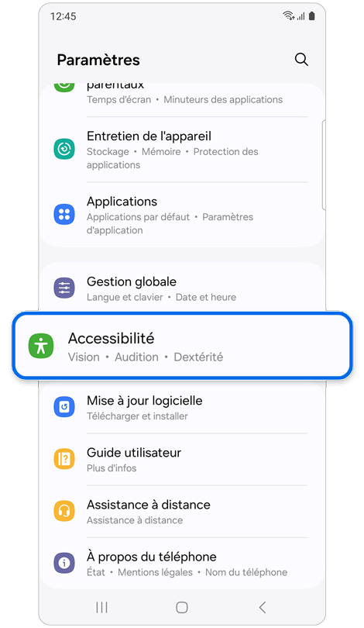This screenshot has height=628, width=364.
Task: Open the Accessibilité settings entry
Action: [182, 346]
